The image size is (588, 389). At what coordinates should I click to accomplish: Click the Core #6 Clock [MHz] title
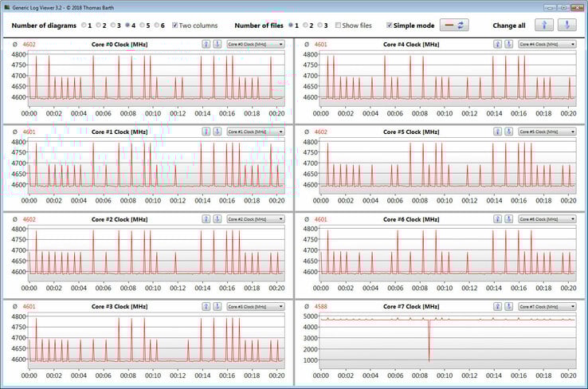tap(411, 219)
